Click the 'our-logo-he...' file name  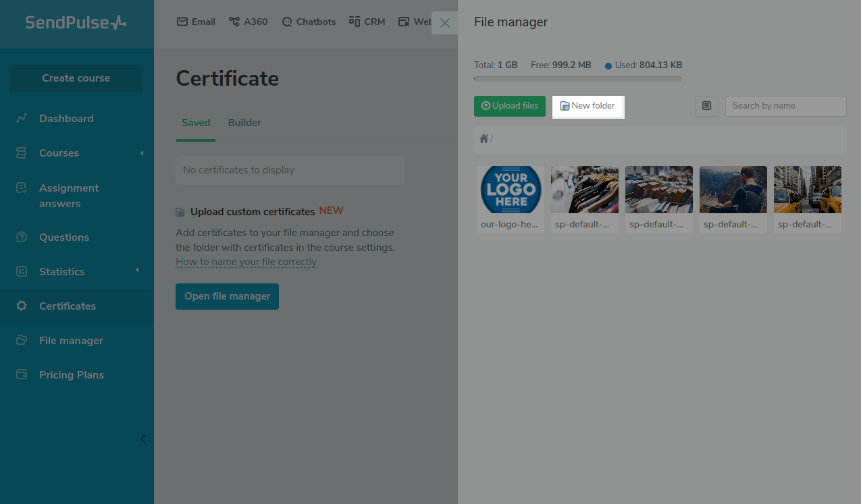(x=510, y=224)
